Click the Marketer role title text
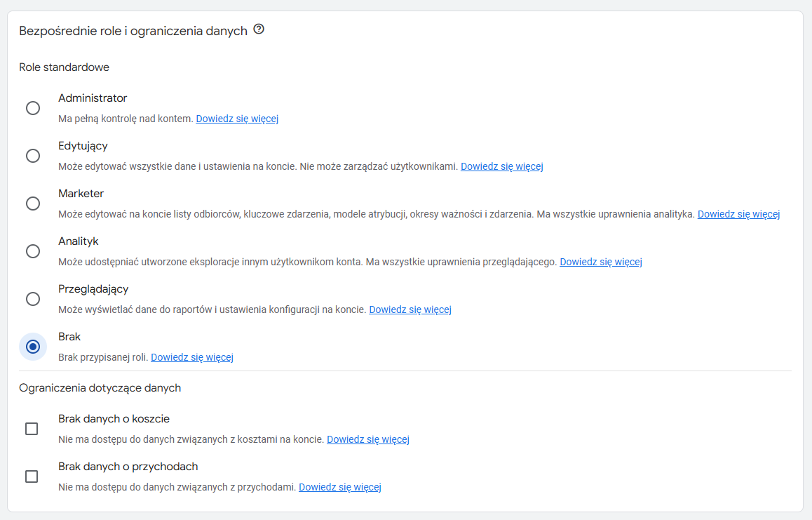The width and height of the screenshot is (812, 520). pyautogui.click(x=81, y=194)
